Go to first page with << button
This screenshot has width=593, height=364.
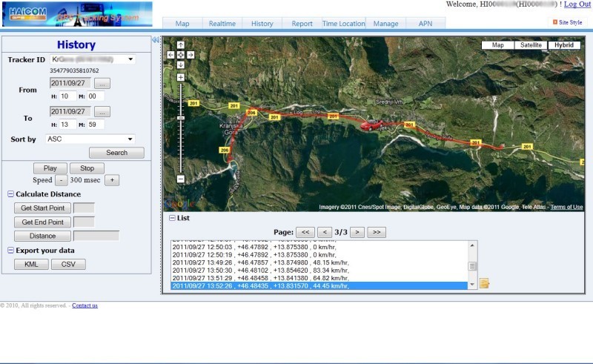point(305,232)
